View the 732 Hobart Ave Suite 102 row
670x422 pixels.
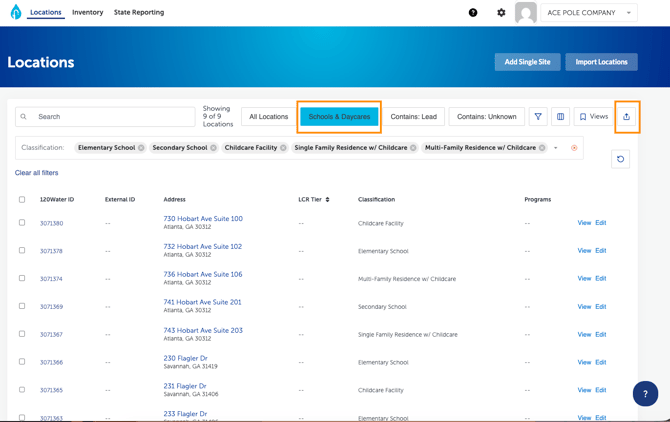click(x=584, y=250)
